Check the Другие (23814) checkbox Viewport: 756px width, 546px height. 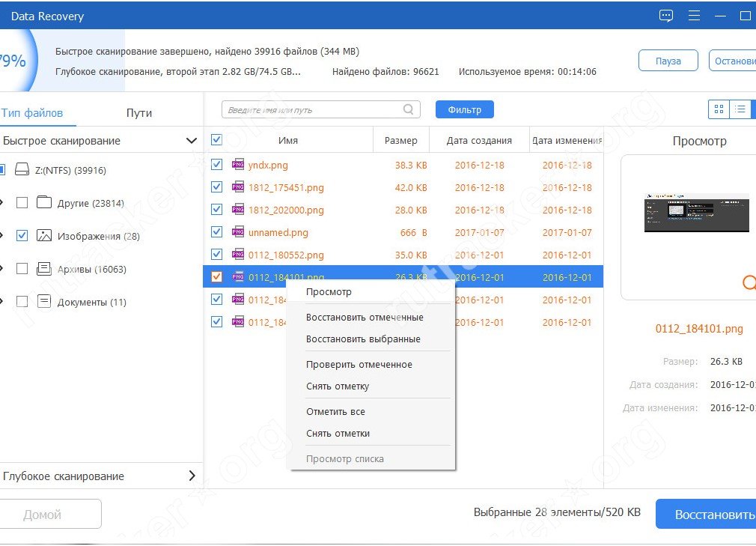22,202
